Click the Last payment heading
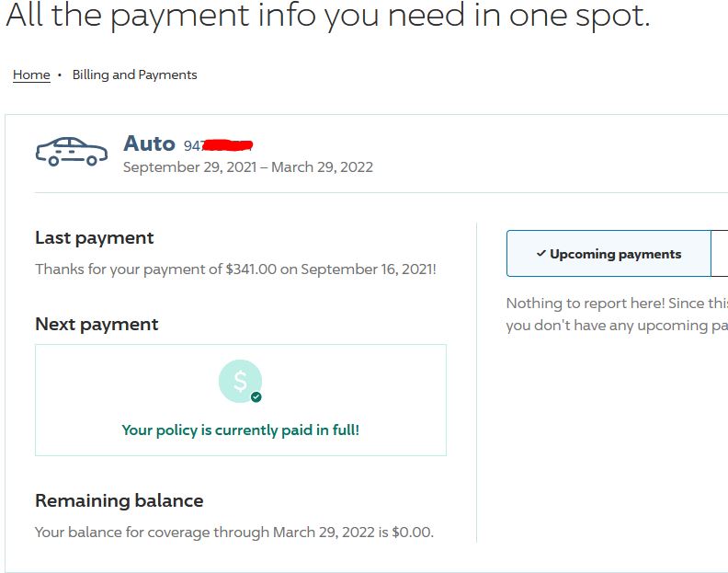728x573 pixels. pyautogui.click(x=95, y=238)
